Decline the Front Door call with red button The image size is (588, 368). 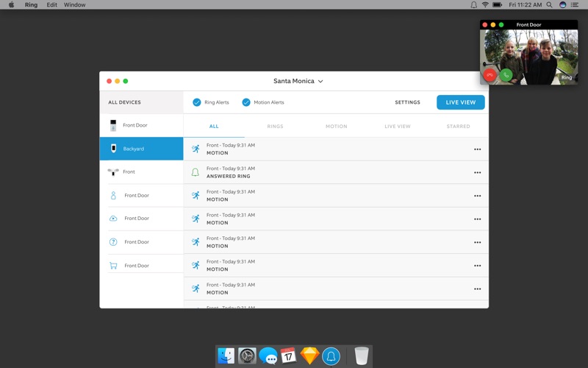point(490,75)
